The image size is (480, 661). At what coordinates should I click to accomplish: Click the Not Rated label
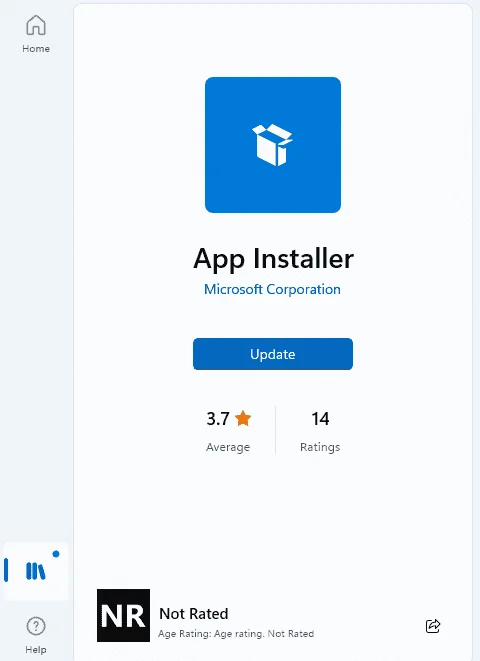[194, 614]
